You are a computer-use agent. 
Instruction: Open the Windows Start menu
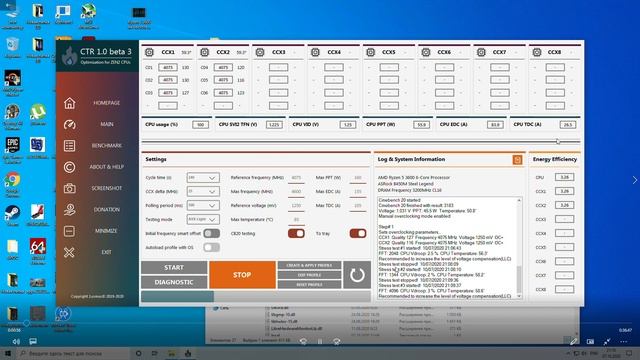click(x=7, y=353)
